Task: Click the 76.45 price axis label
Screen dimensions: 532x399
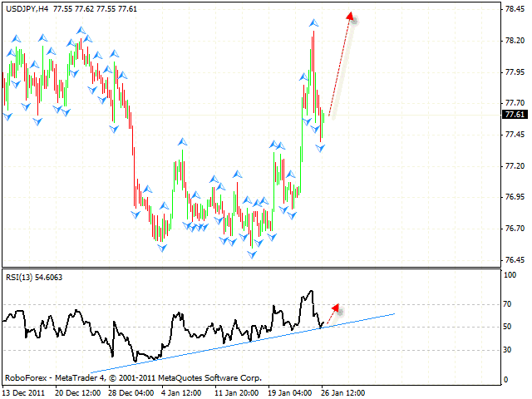Action: point(514,259)
